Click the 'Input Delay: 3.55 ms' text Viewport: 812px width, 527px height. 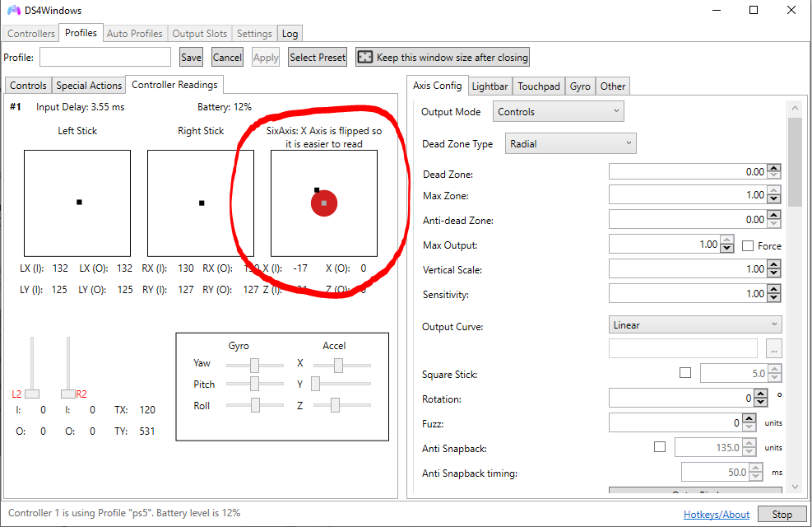(81, 107)
